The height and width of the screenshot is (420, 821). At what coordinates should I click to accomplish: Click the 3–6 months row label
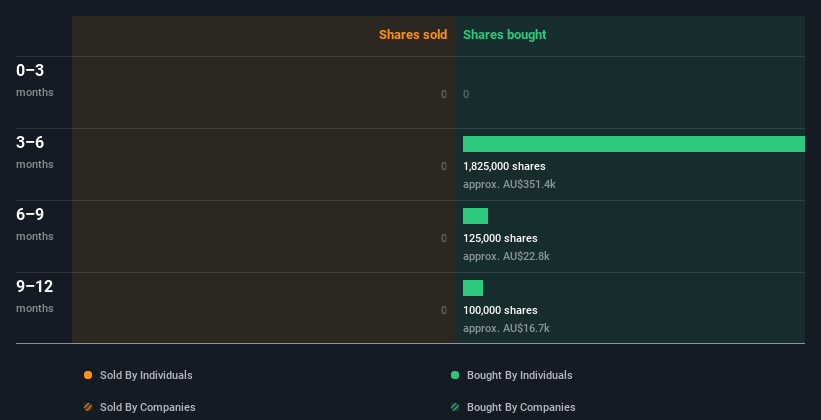coord(35,152)
